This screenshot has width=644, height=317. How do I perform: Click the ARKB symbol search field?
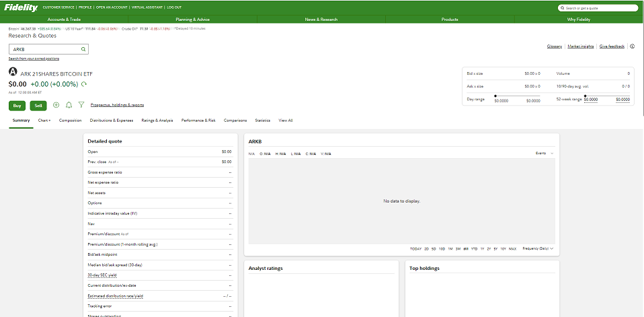[48, 49]
